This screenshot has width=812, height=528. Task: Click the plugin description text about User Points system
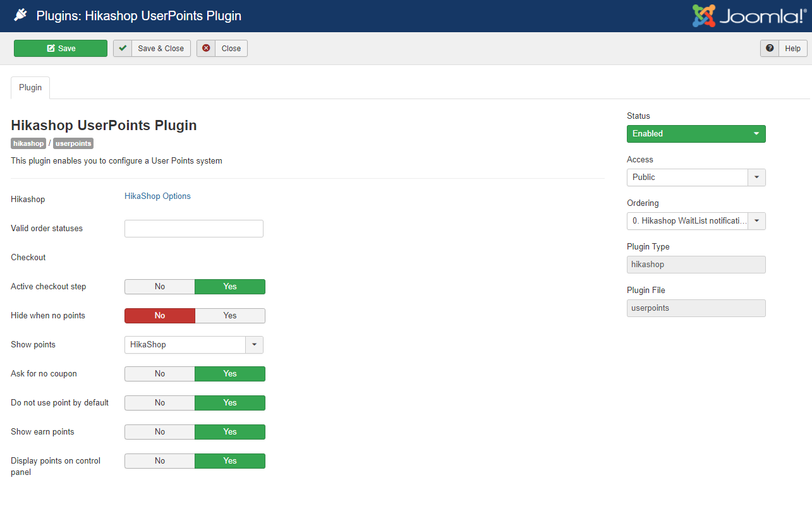pos(116,161)
